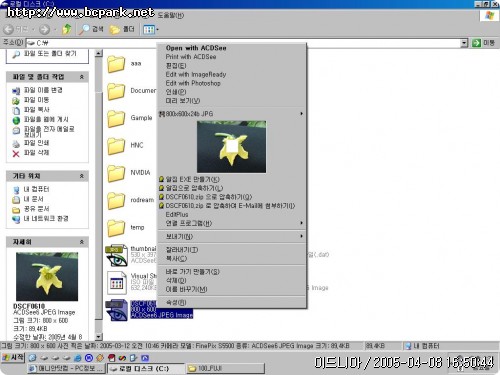Viewport: 500px width, 375px height.
Task: Choose 속성(R) properties
Action: coord(232,302)
